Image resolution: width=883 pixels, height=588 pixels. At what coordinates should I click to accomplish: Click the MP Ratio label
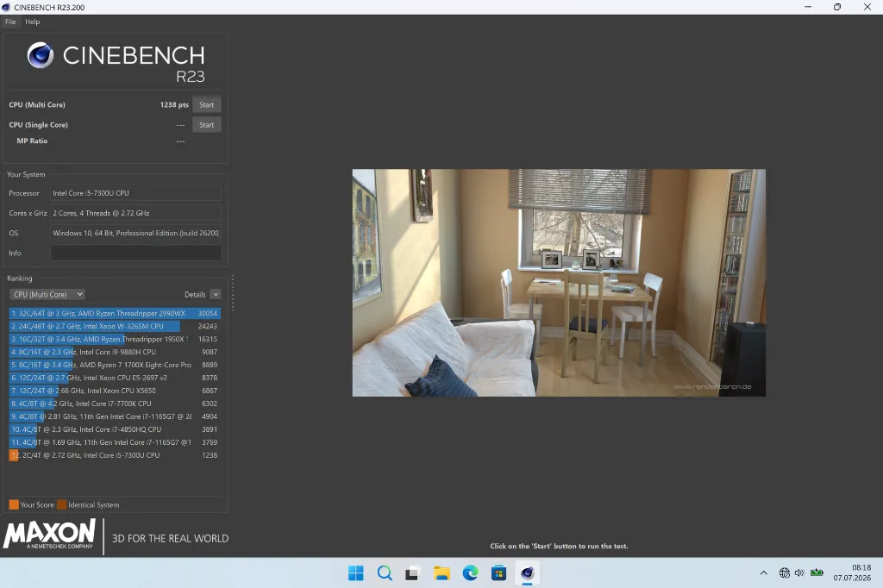(32, 141)
